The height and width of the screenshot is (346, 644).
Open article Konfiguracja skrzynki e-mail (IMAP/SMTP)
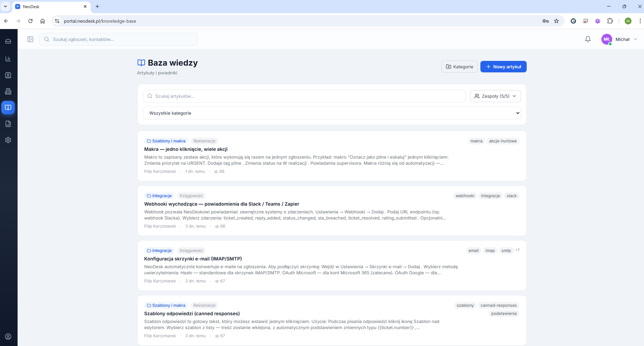click(193, 259)
